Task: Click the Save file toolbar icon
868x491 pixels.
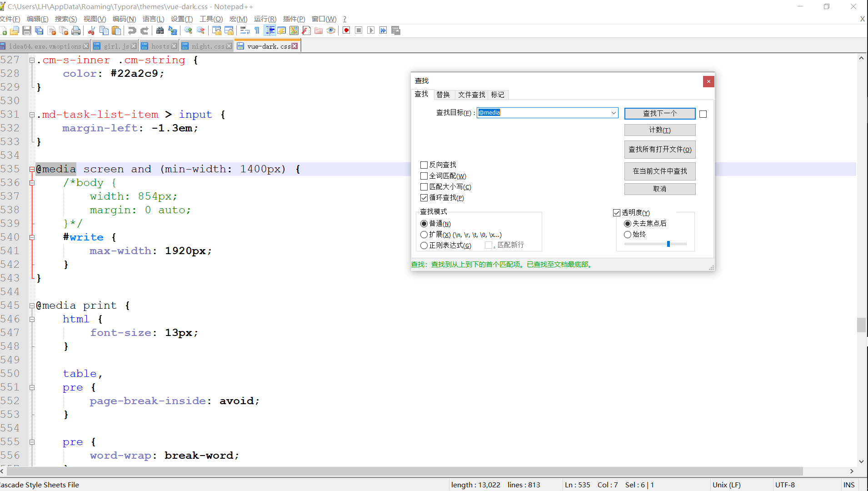Action: click(x=27, y=30)
